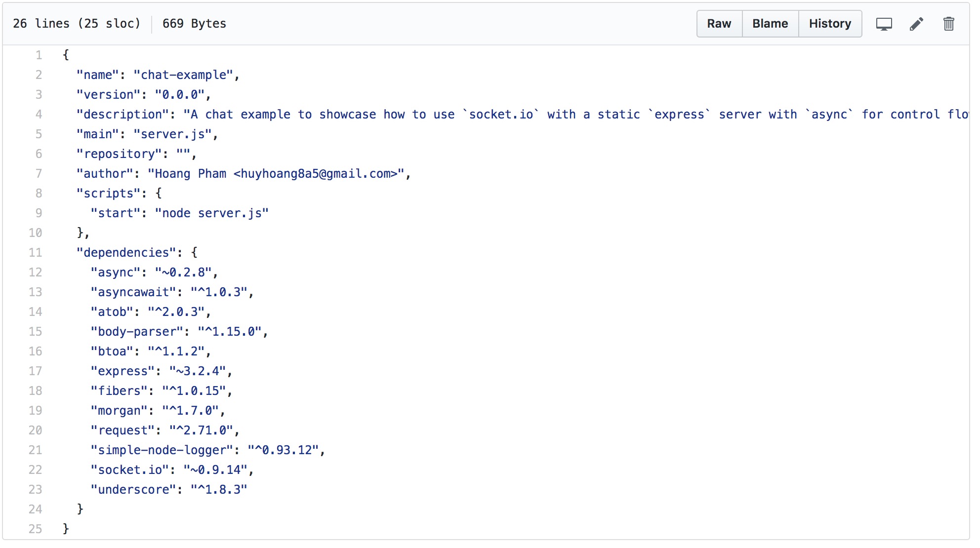Image resolution: width=980 pixels, height=548 pixels.
Task: Click the author email text
Action: click(x=316, y=174)
